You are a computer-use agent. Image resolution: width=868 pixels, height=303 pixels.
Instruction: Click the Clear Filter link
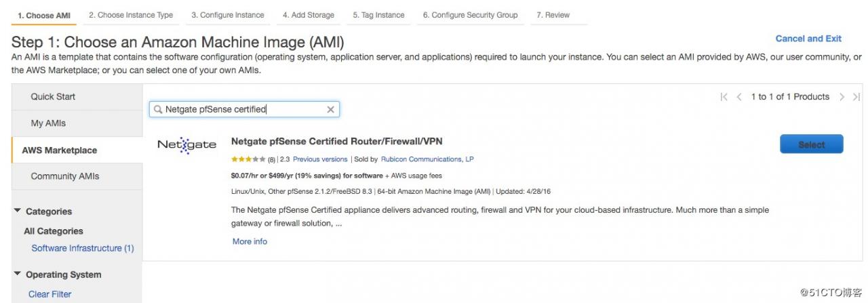(x=50, y=294)
